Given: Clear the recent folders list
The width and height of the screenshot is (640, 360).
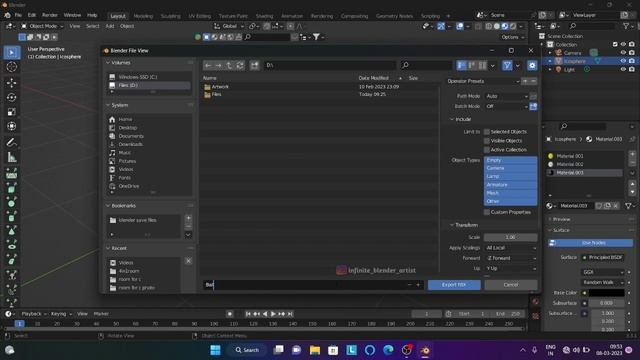Looking at the screenshot, I should click(189, 261).
